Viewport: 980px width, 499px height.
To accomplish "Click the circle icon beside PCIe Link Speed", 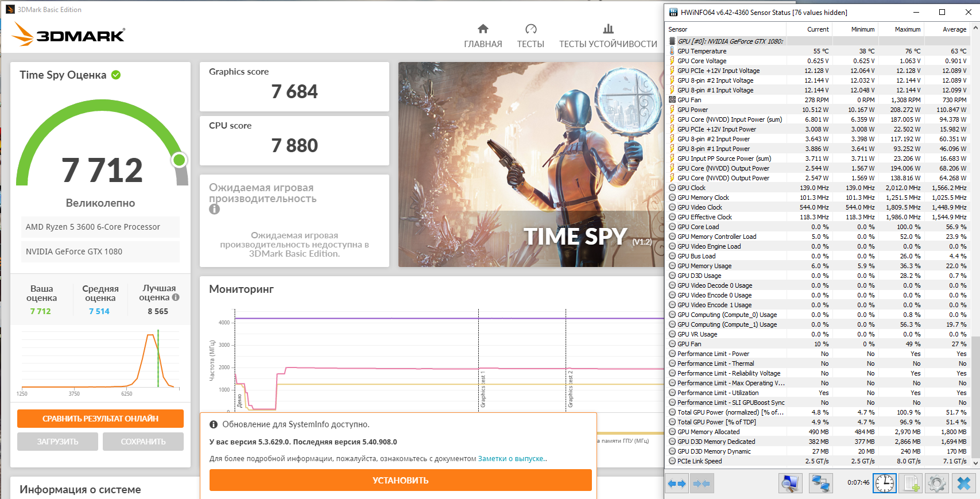I will pos(672,461).
